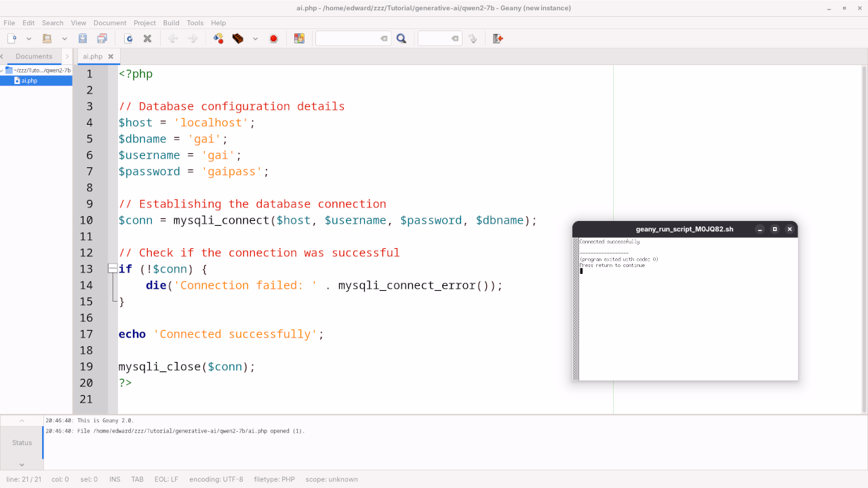Open the View menu

(x=79, y=23)
